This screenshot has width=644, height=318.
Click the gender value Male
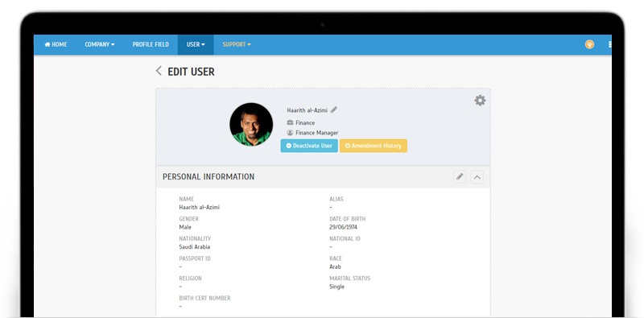185,227
